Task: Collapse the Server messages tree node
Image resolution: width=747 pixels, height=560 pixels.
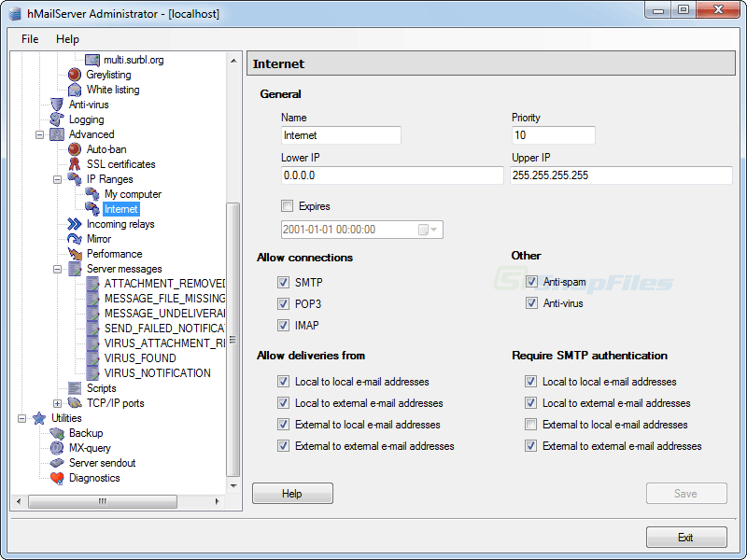Action: [57, 269]
